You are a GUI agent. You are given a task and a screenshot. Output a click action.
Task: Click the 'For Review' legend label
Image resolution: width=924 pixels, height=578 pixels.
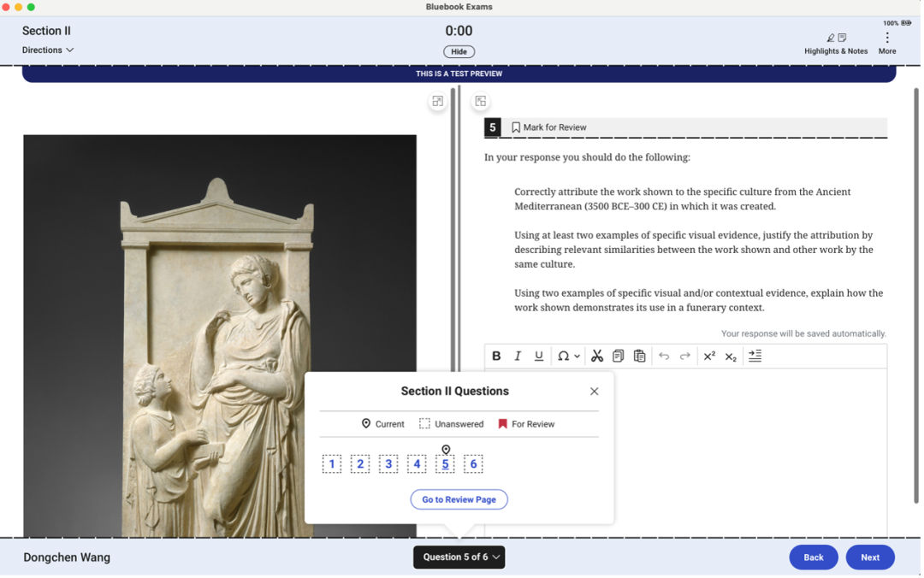point(533,424)
